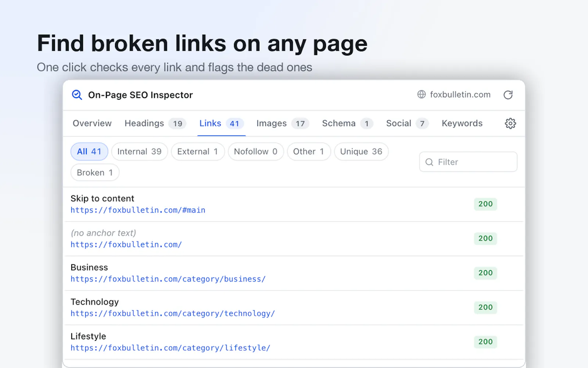Click the On-Page SEO Inspector logo icon

coord(77,95)
